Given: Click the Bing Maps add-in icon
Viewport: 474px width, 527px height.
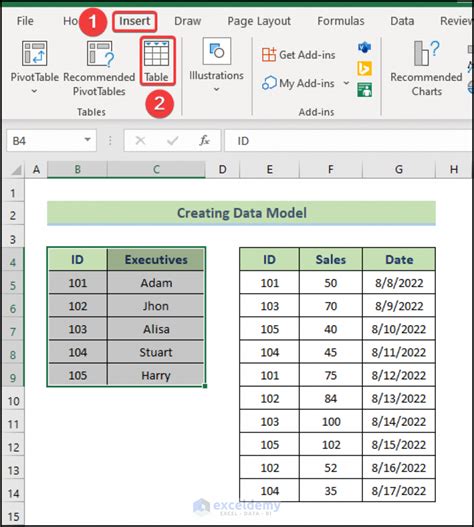Looking at the screenshot, I should click(x=364, y=69).
